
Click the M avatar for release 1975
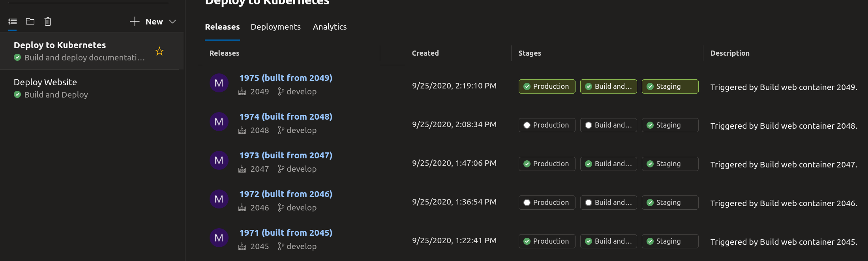pyautogui.click(x=219, y=83)
